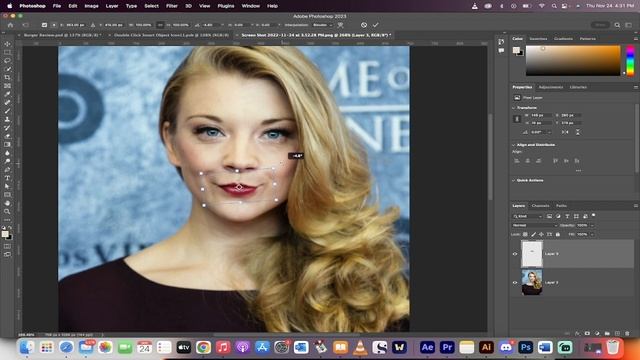Create new fill or adjustment layer

pos(597,333)
